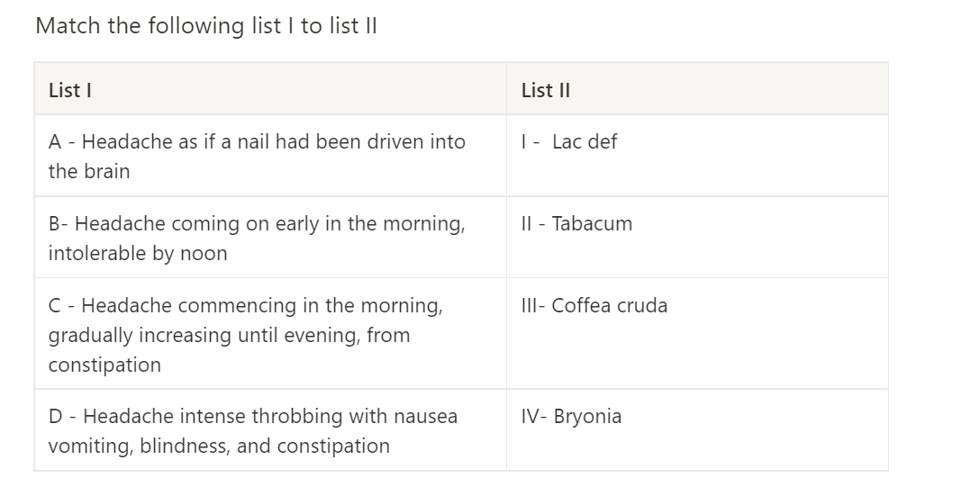Select the "II - Tabacum" cell
Screen dimensions: 980x487
pos(576,223)
